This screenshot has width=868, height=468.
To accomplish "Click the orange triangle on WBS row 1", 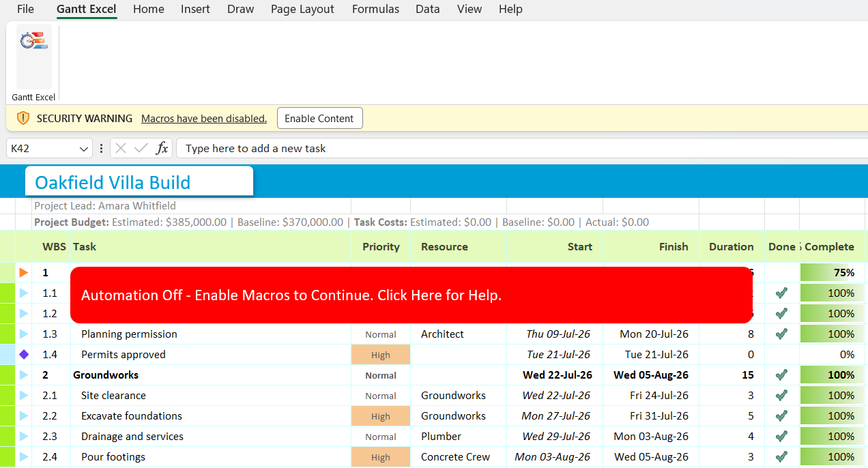I will pyautogui.click(x=24, y=272).
